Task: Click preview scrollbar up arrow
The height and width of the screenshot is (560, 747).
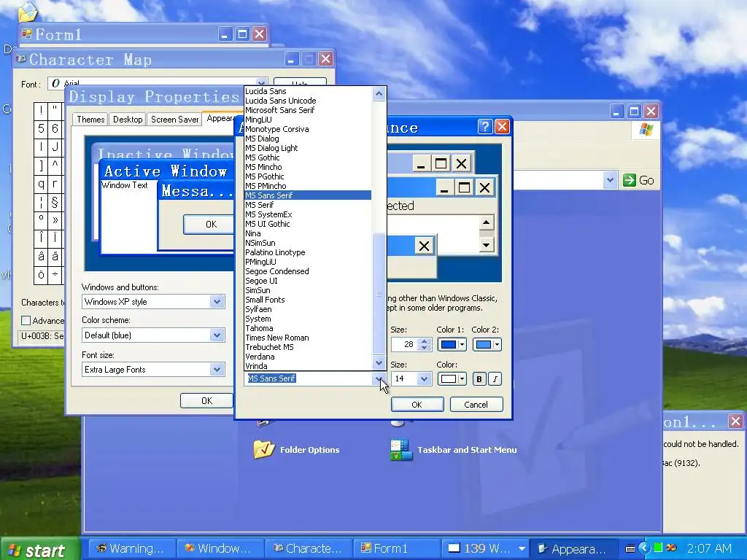Action: point(486,222)
